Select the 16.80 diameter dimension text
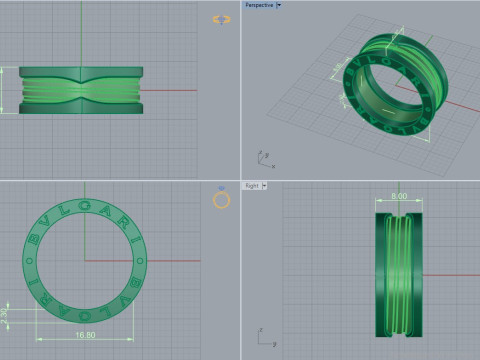 tap(85, 335)
